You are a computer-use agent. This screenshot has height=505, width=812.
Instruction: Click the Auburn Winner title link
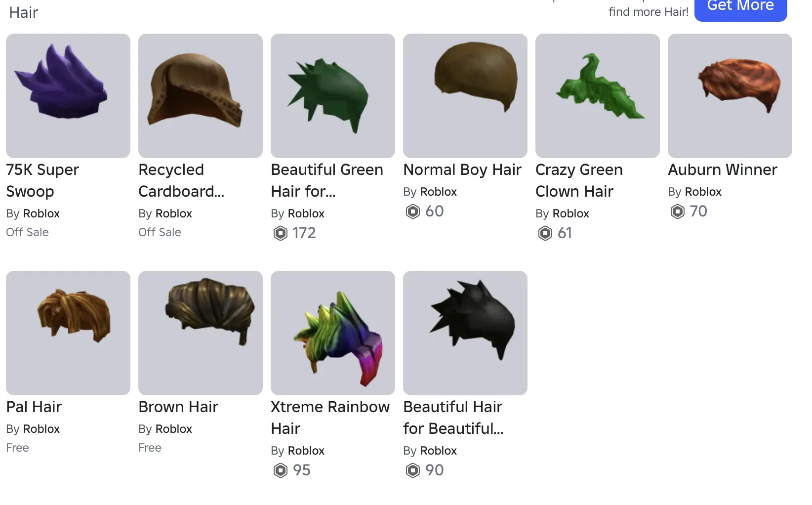(x=723, y=169)
